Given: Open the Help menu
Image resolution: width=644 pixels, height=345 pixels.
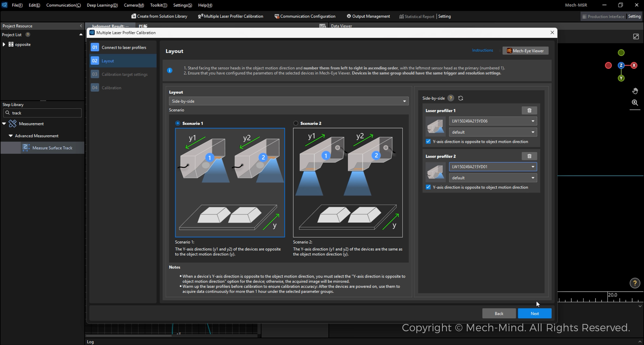Looking at the screenshot, I should click(205, 5).
